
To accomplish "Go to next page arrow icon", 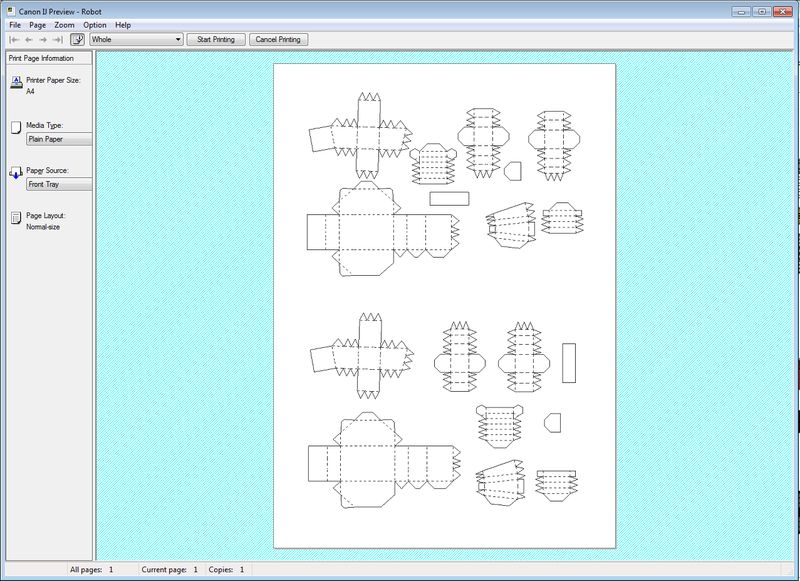I will coord(43,39).
